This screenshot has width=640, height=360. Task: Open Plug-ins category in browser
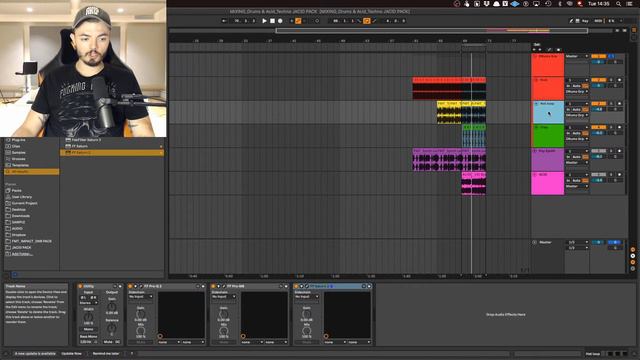click(18, 140)
